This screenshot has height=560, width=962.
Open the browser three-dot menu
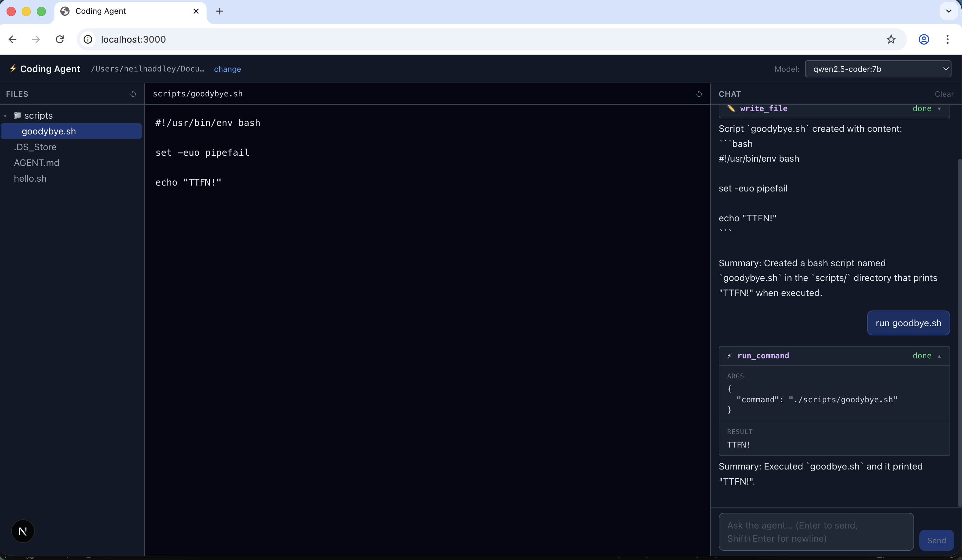coord(948,39)
